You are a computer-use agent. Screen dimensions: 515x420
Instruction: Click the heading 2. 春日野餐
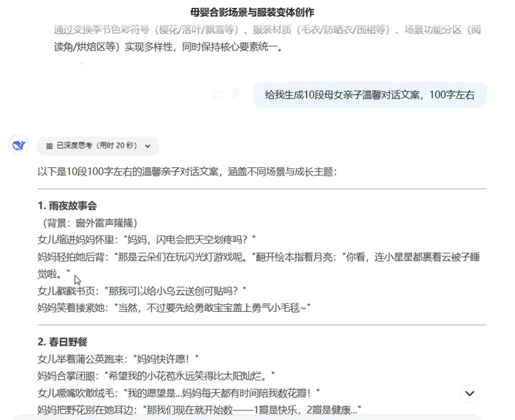pos(62,342)
